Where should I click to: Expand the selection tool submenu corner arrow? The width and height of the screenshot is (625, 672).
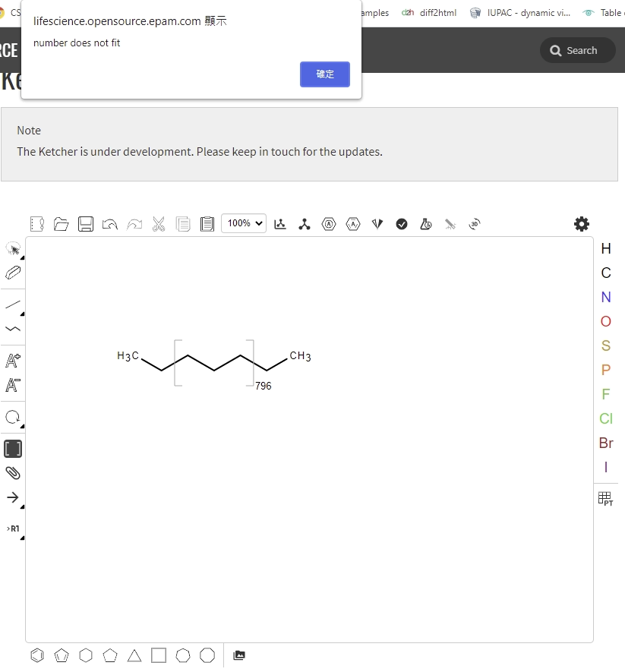point(22,257)
